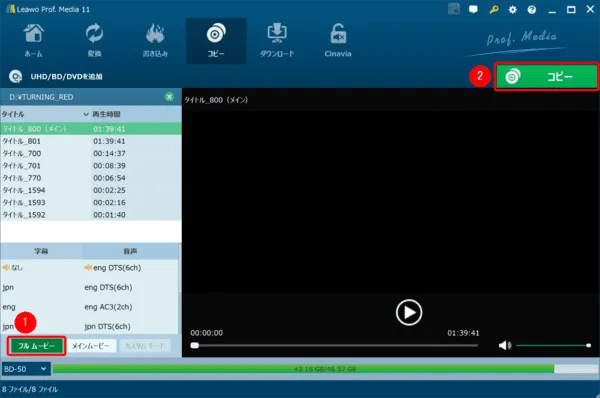Click the 字幕 subtitle column header
Image resolution: width=600 pixels, height=398 pixels.
[41, 251]
